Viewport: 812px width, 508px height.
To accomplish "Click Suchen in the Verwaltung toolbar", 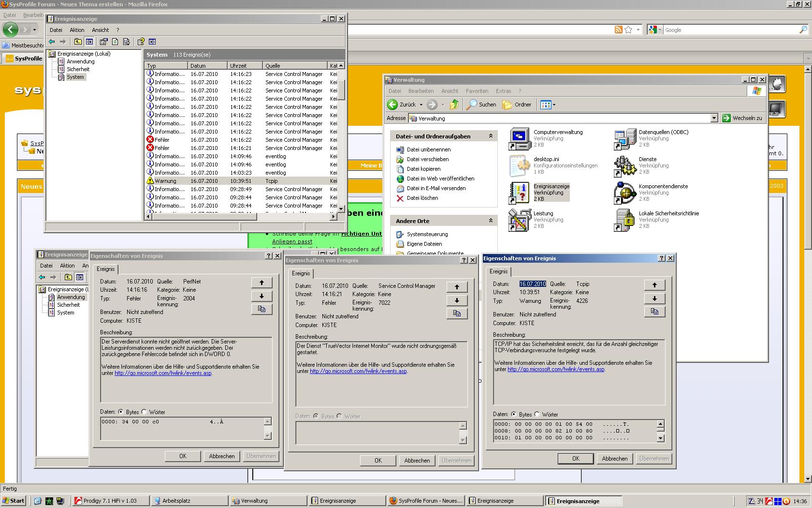I will [481, 105].
